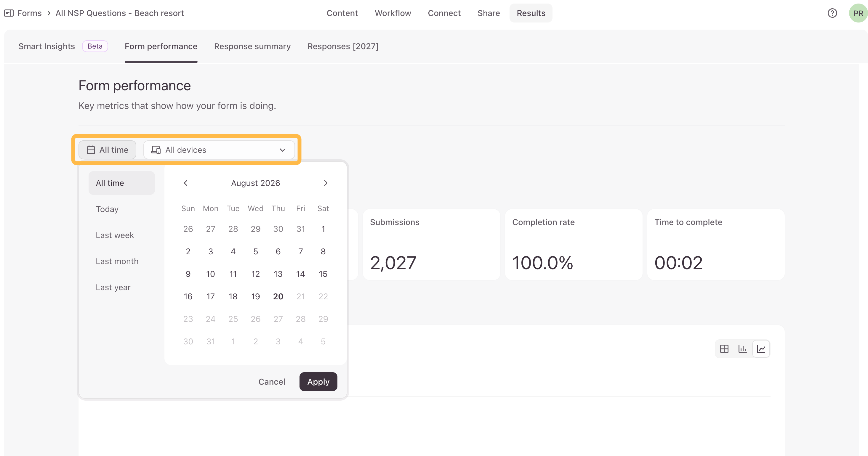
Task: Pick August 10 in the calendar
Action: coord(211,274)
